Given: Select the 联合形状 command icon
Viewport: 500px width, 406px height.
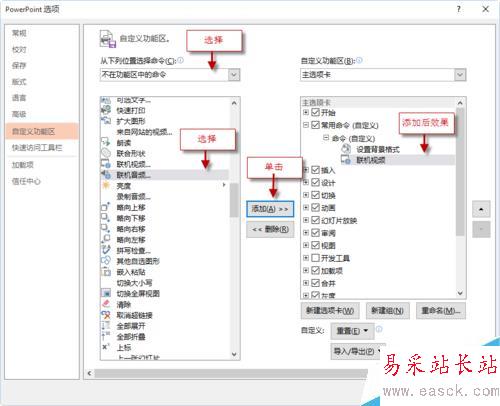Looking at the screenshot, I should coord(106,153).
